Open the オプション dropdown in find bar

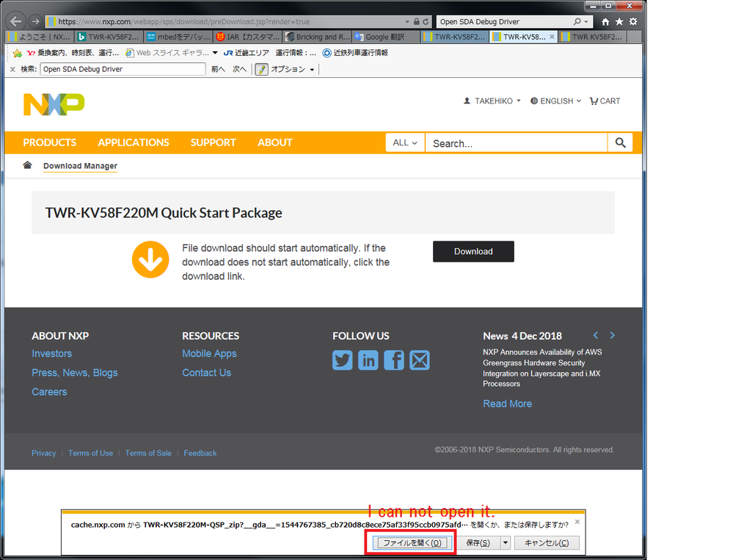click(293, 69)
